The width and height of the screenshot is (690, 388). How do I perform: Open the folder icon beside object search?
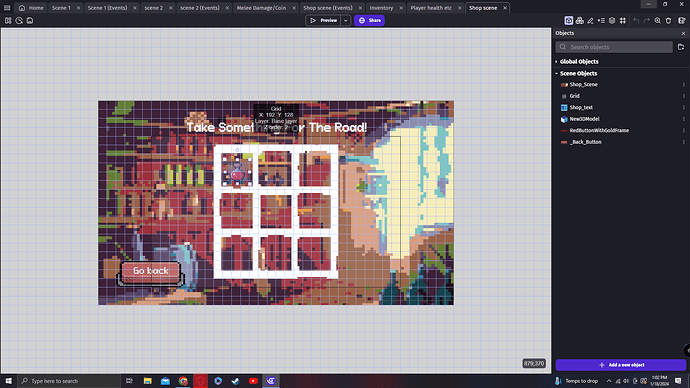click(x=681, y=47)
